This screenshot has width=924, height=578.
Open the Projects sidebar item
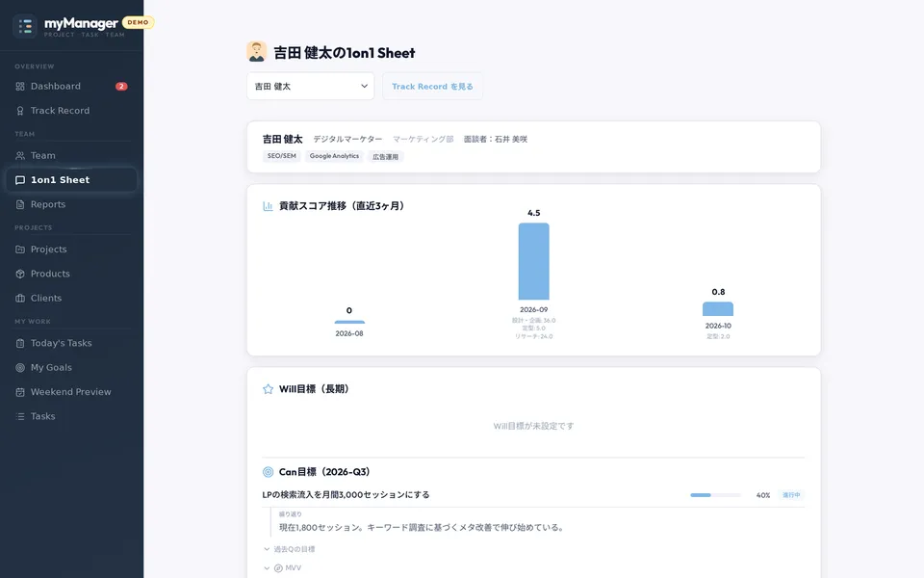click(71, 250)
